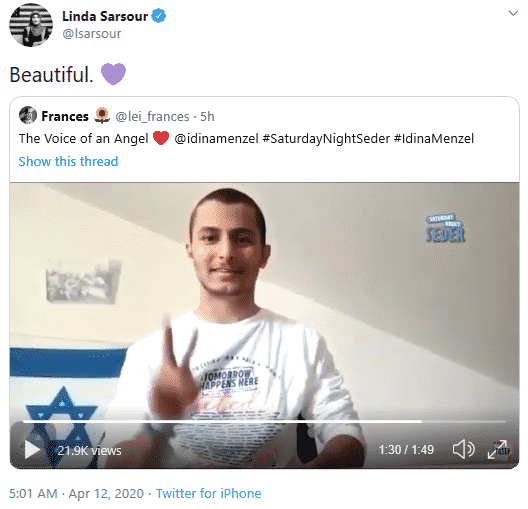
Task: Click the Saturday Night Seder logo watermark
Action: pyautogui.click(x=446, y=228)
